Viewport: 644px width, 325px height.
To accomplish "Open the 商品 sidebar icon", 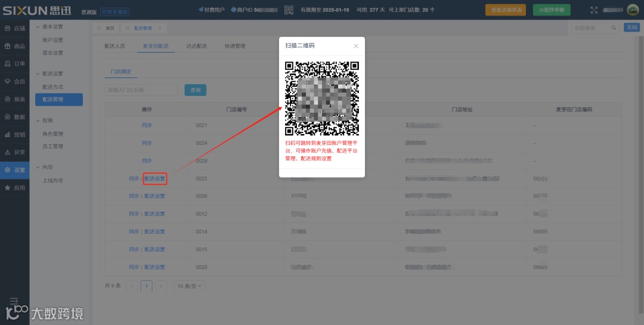I will point(7,46).
